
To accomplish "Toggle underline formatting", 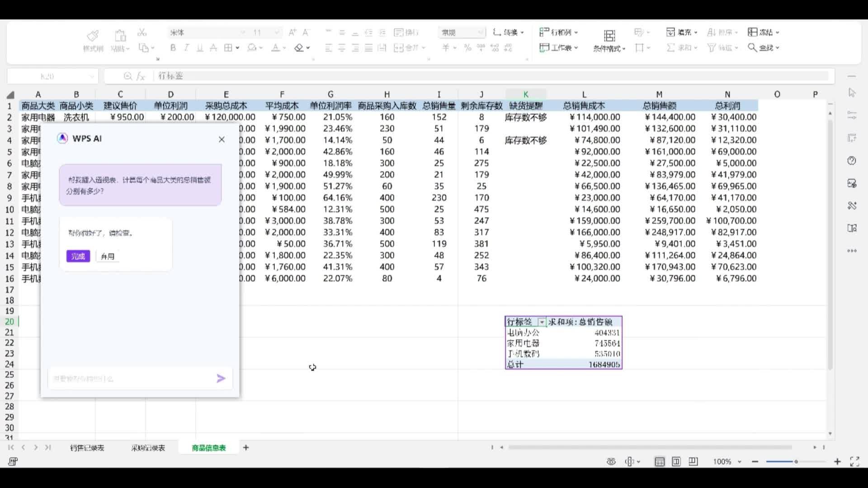I will (199, 47).
